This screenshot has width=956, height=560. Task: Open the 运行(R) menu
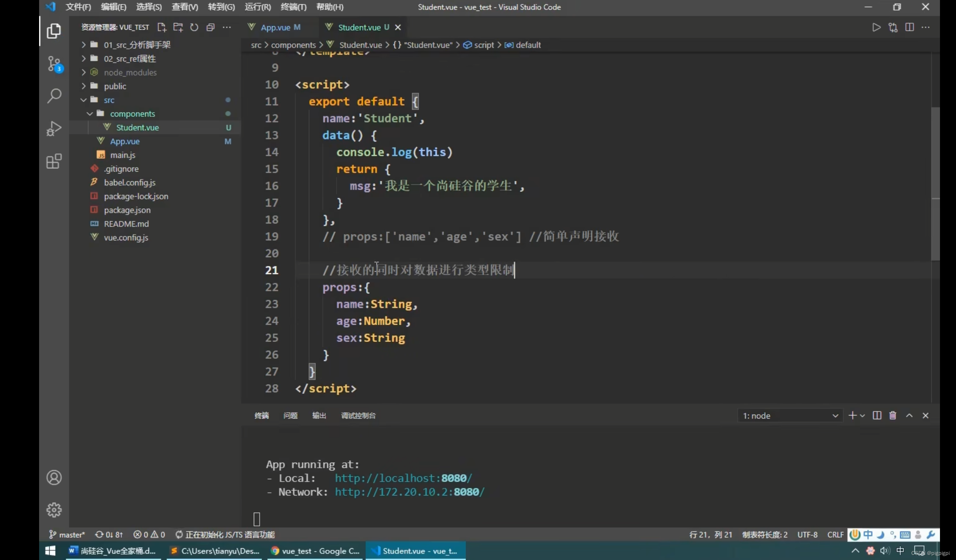coord(258,7)
